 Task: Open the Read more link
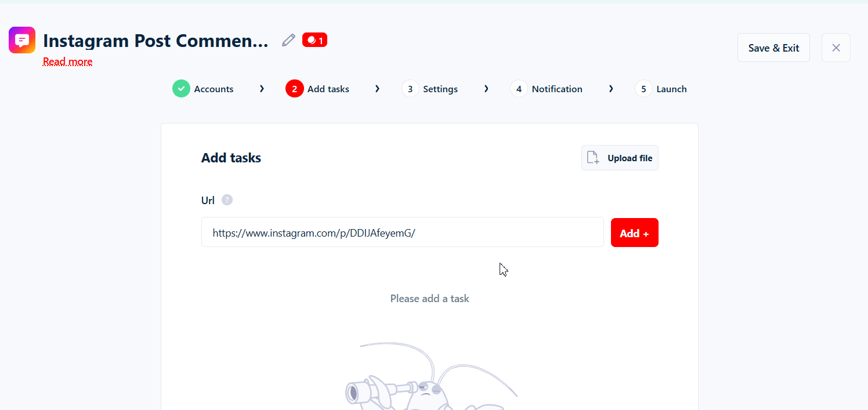[67, 61]
